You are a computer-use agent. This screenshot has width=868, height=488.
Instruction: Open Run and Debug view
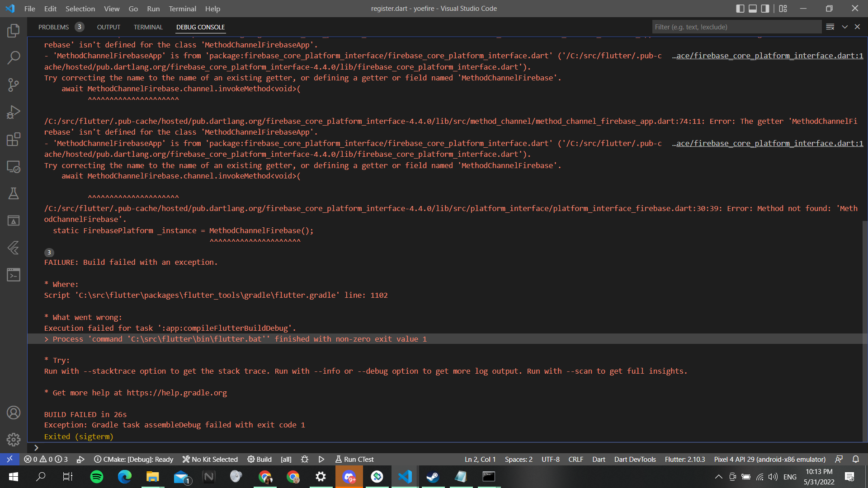point(14,112)
